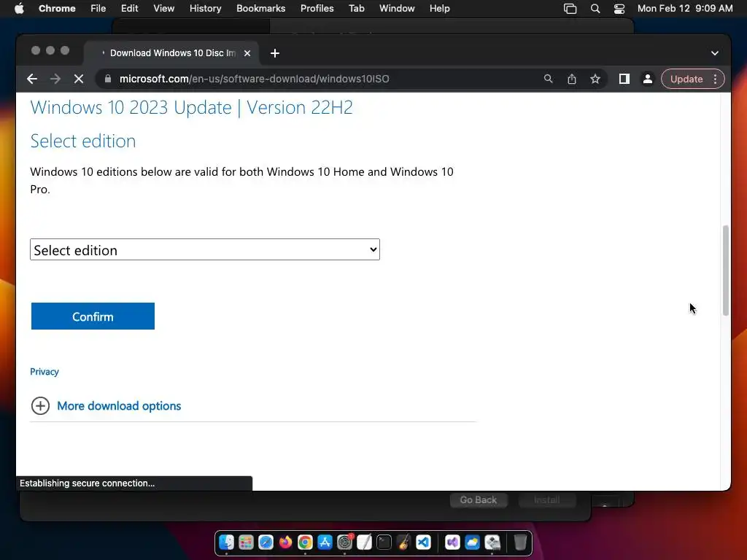Click the date and time in menu bar

[x=685, y=9]
